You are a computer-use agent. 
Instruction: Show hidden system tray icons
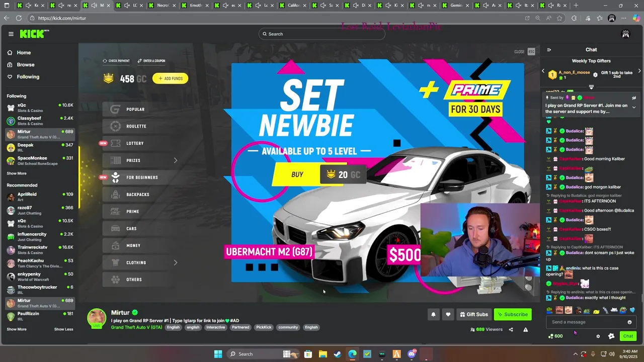576,354
